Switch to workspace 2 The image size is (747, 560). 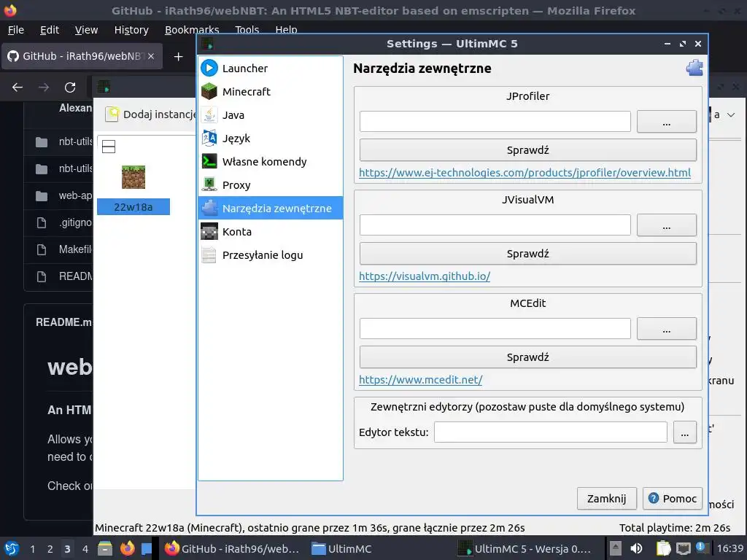click(50, 549)
